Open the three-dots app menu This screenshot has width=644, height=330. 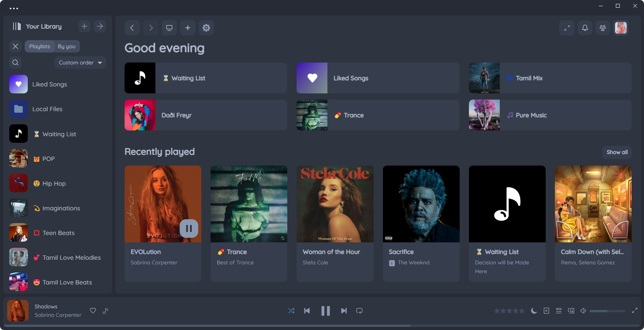(x=14, y=8)
